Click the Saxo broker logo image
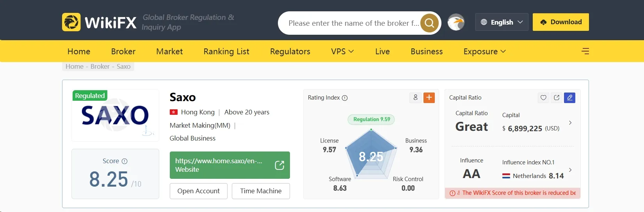The image size is (644, 212). tap(115, 116)
